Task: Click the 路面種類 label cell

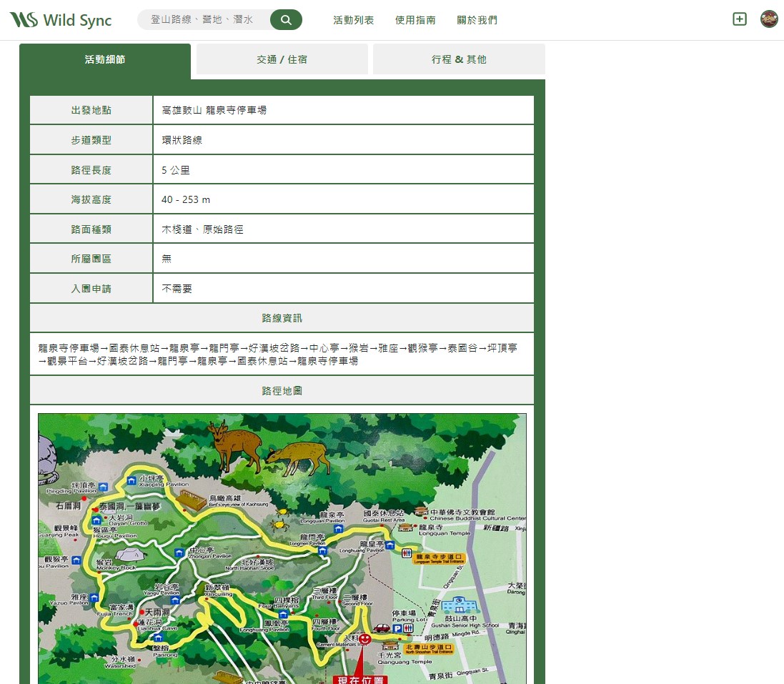Action: click(x=91, y=229)
